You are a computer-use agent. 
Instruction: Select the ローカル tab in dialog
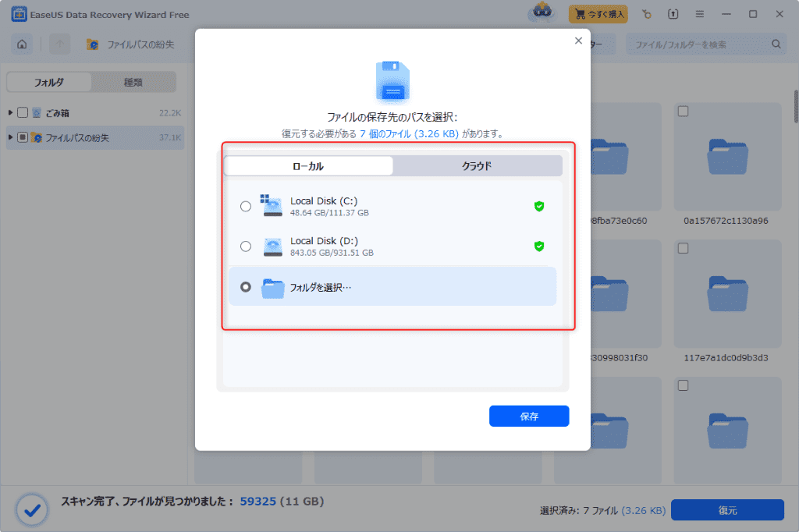click(x=308, y=166)
